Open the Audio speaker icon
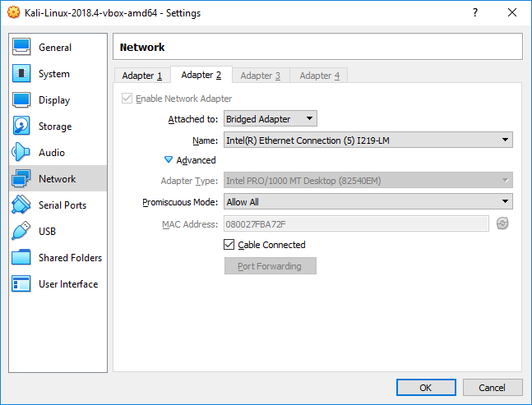Screen dimensions: 532x405 (22, 153)
